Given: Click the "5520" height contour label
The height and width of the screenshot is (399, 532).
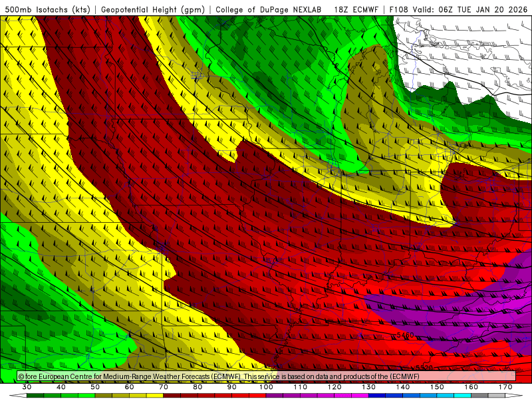Looking at the screenshot, I should click(x=424, y=368).
